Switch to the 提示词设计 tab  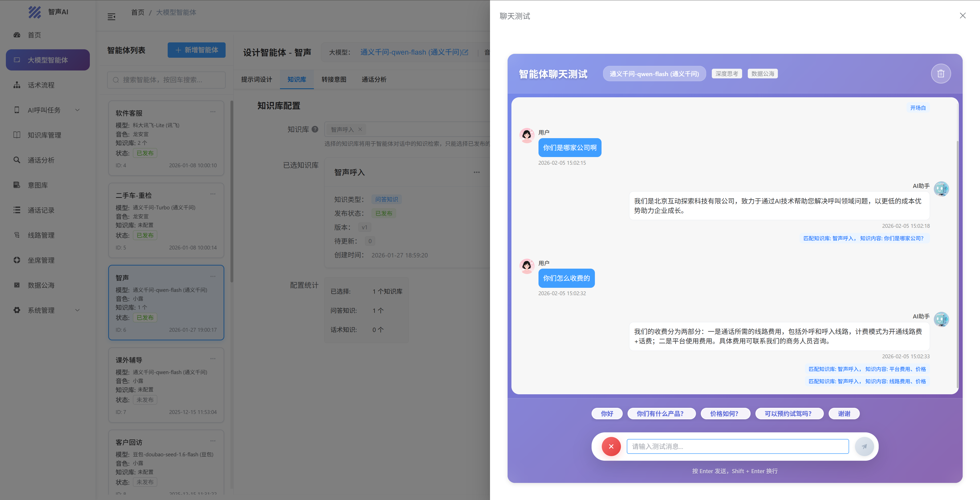(256, 79)
